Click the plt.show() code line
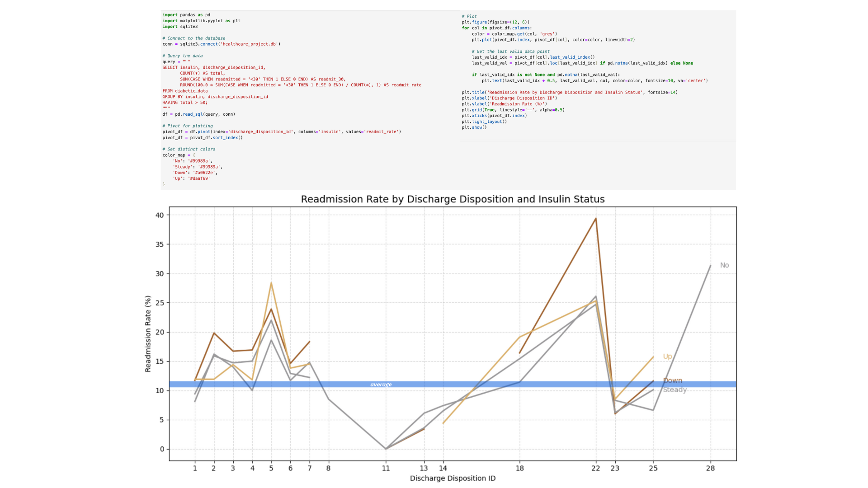The image size is (868, 488). click(x=474, y=127)
